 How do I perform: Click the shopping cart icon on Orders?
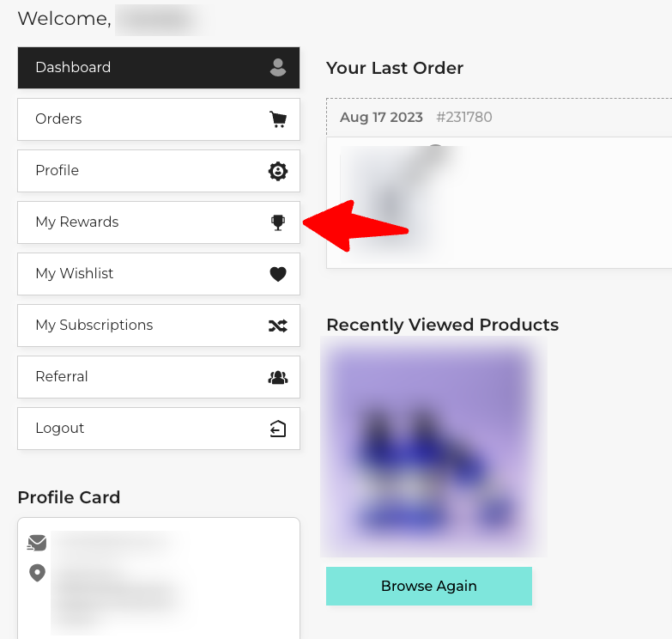(278, 119)
